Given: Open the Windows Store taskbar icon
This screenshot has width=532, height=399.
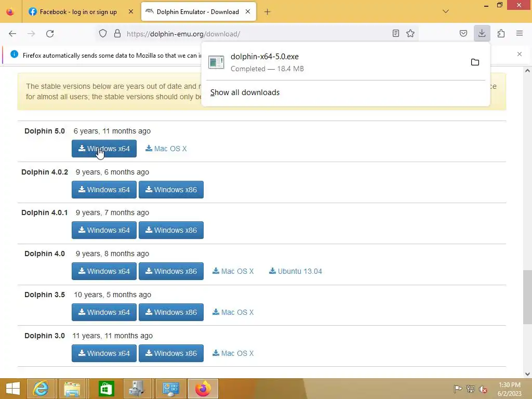Looking at the screenshot, I should (106, 389).
